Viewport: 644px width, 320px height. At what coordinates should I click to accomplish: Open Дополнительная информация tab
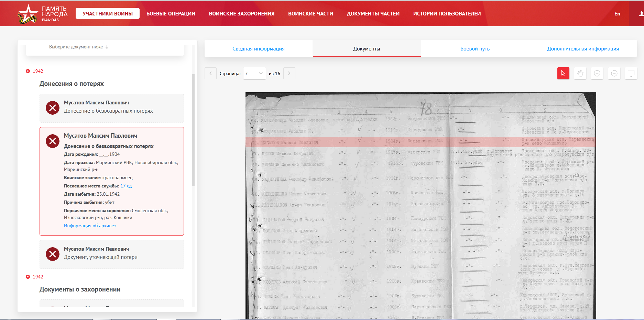tap(583, 49)
